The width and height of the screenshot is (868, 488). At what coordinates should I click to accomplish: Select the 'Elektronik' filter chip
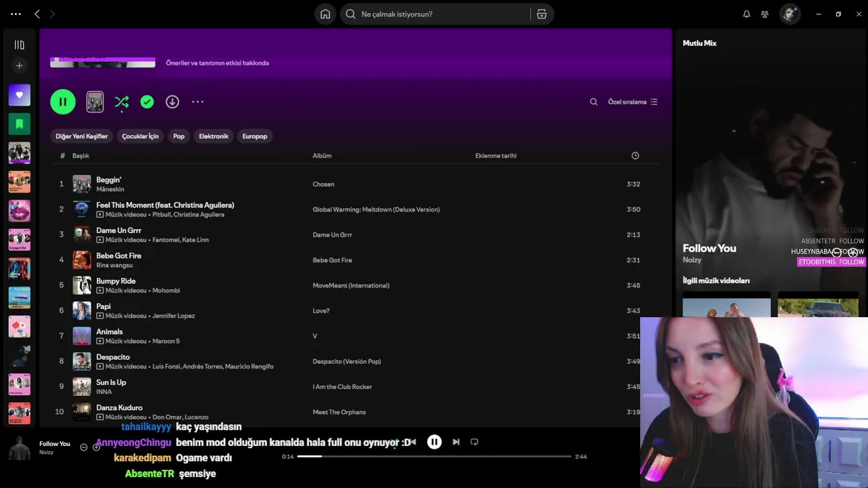(214, 136)
